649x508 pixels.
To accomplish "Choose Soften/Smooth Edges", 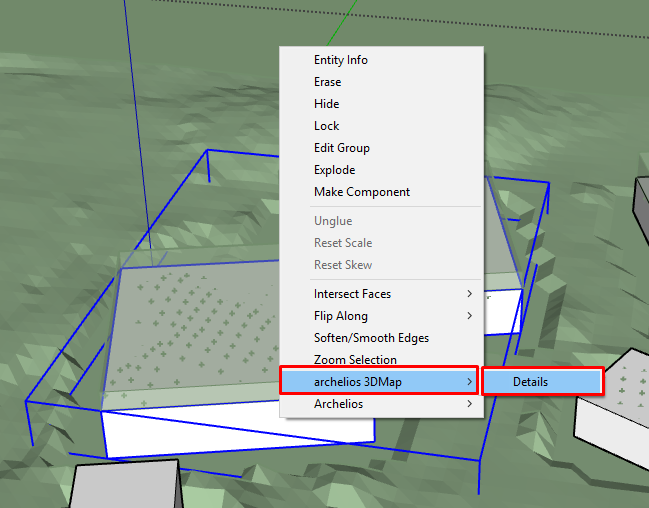I will [381, 338].
